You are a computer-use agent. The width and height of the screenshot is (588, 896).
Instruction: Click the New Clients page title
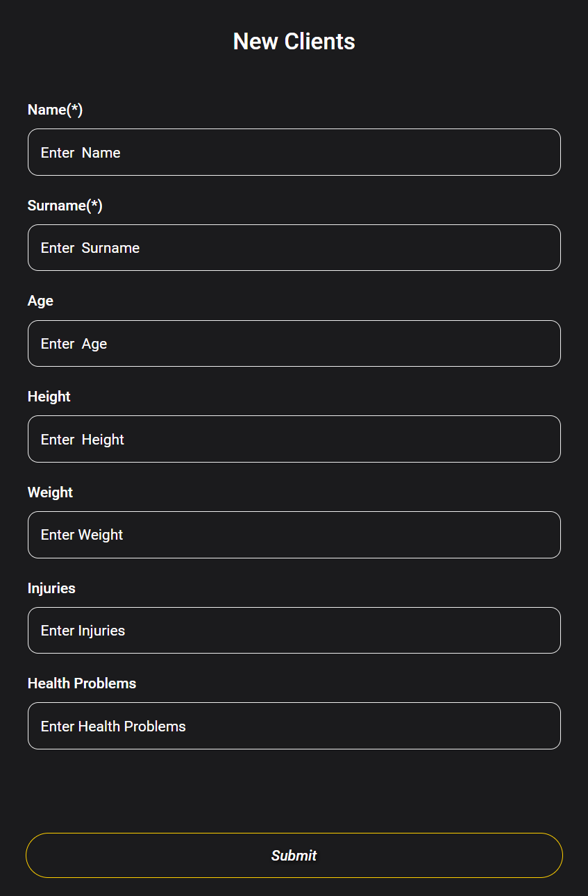coord(294,42)
